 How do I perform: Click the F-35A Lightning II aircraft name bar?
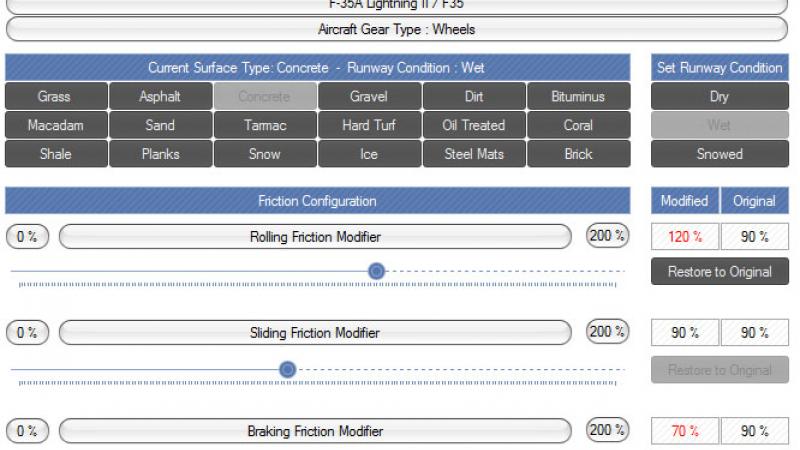tap(397, 5)
